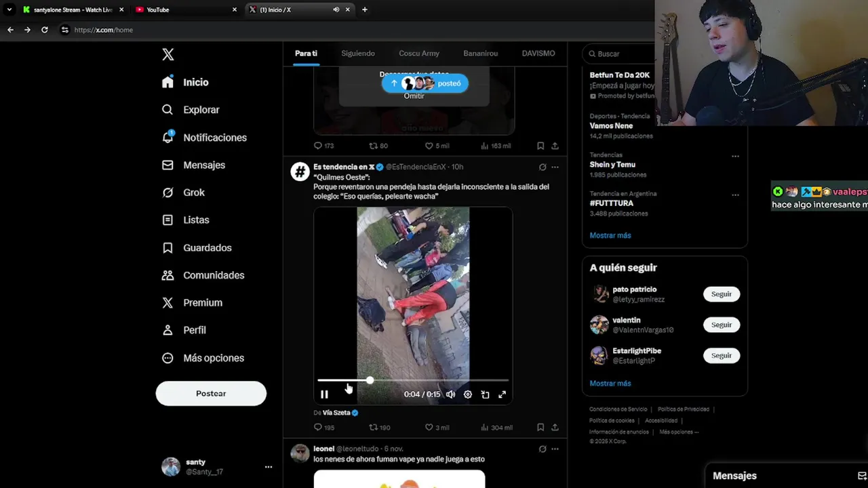Open Listas icon in sidebar
This screenshot has height=488, width=868.
pos(167,220)
